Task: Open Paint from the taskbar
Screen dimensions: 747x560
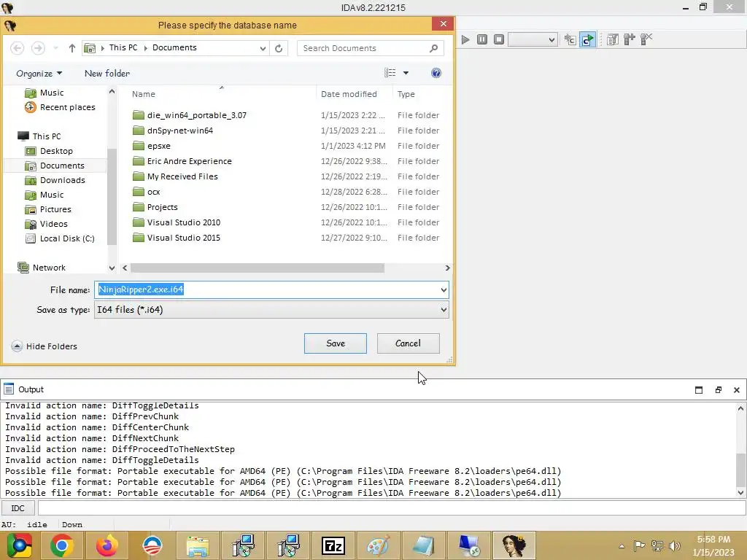Action: pos(379,545)
